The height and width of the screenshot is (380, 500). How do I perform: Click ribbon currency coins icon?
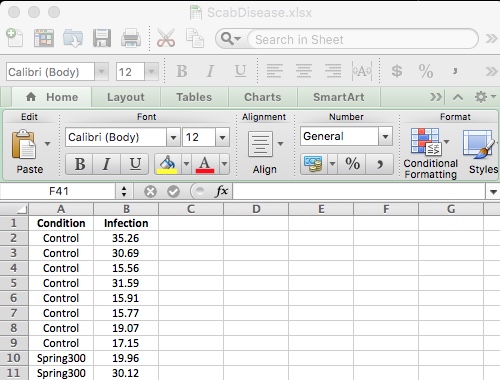[313, 164]
